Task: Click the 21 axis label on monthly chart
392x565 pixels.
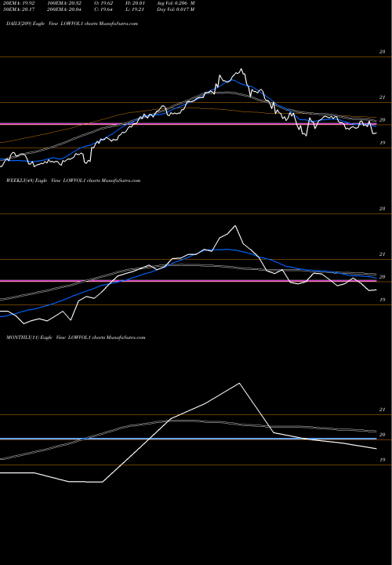Action: coord(382,410)
